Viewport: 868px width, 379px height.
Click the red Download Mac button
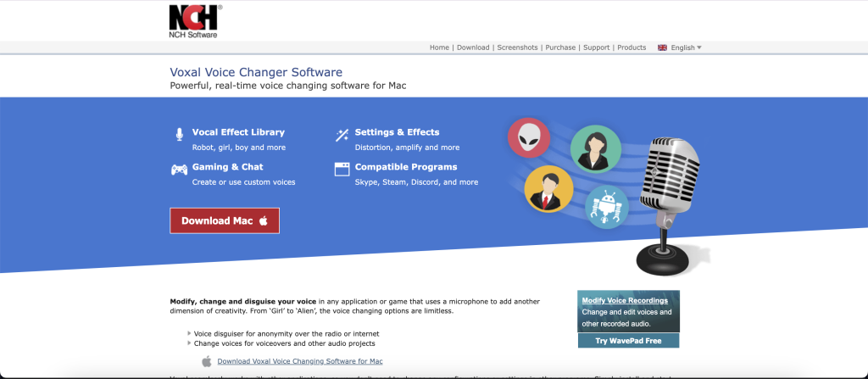[x=225, y=220]
